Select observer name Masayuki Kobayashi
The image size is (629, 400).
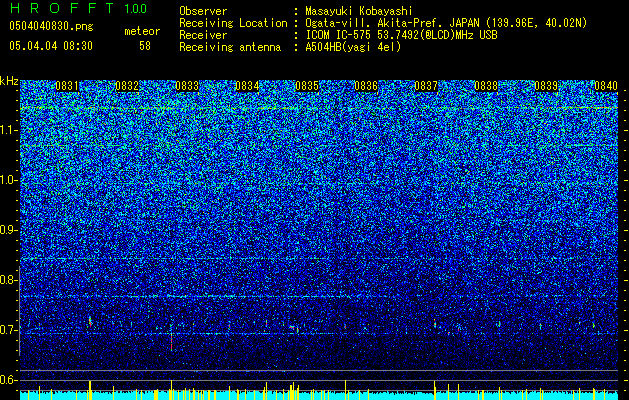click(359, 11)
